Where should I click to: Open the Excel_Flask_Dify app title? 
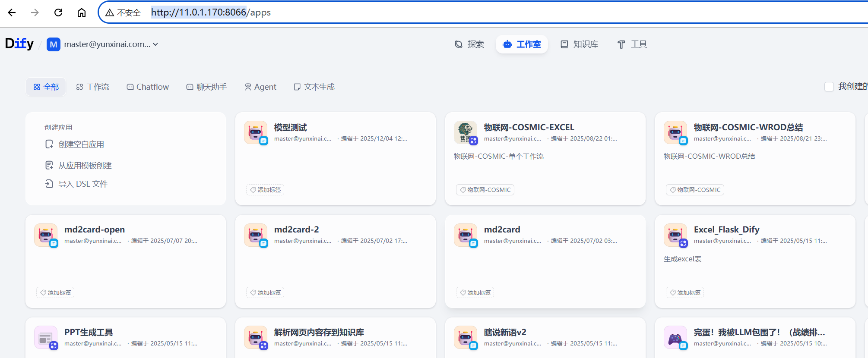click(726, 229)
